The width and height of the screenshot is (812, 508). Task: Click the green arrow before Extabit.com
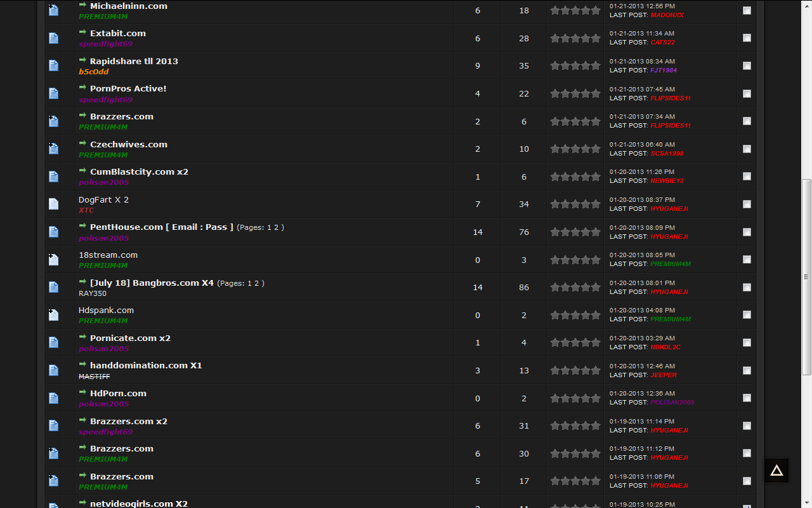82,32
